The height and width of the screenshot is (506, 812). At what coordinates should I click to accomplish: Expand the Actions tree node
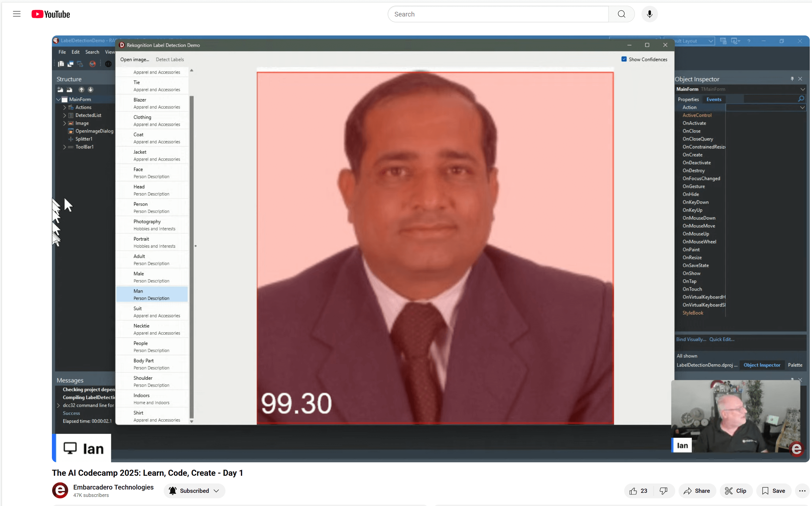point(65,107)
